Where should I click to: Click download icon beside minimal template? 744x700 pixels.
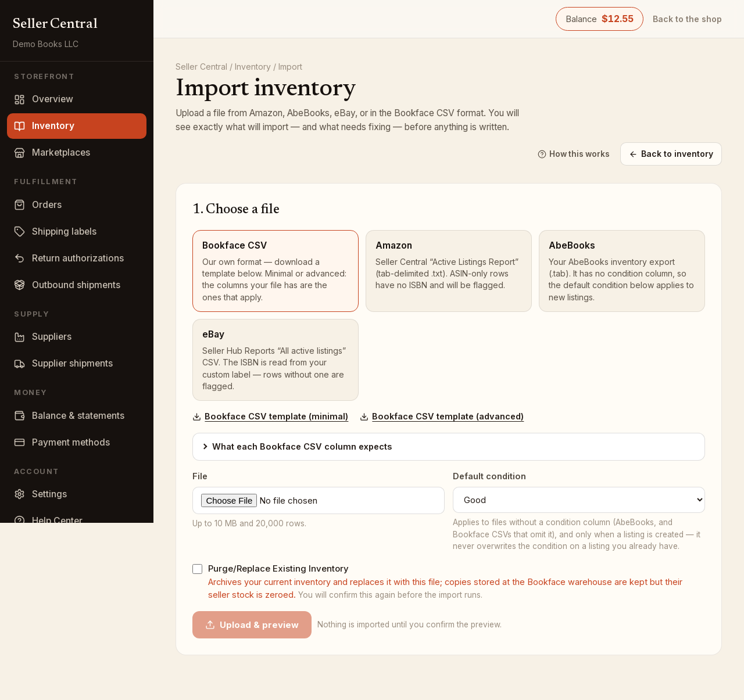tap(196, 417)
